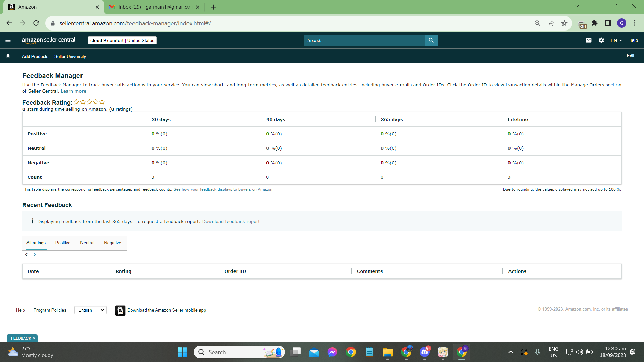Click the Rating column header
This screenshot has height=362, width=644.
[x=123, y=271]
